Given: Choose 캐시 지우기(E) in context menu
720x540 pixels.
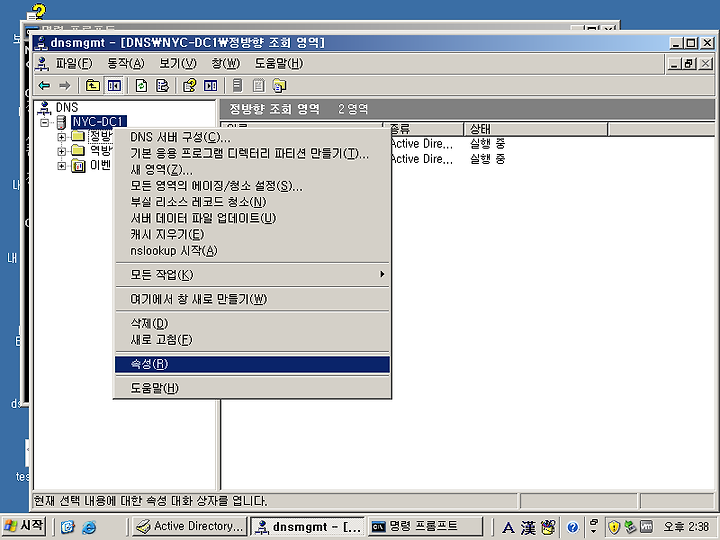Looking at the screenshot, I should click(252, 235).
